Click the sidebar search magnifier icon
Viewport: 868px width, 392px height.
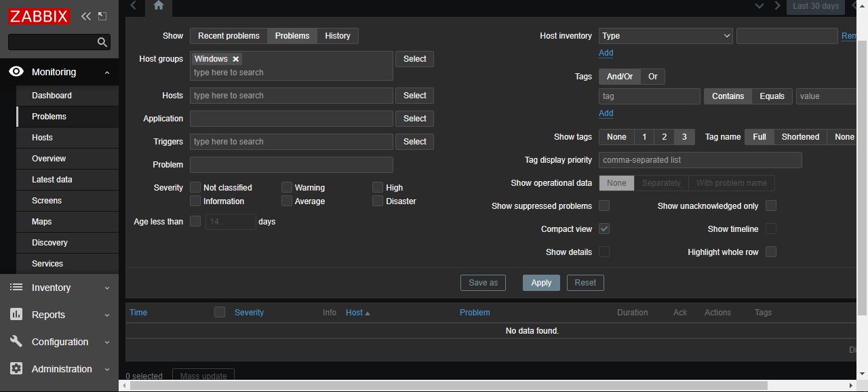pyautogui.click(x=102, y=43)
